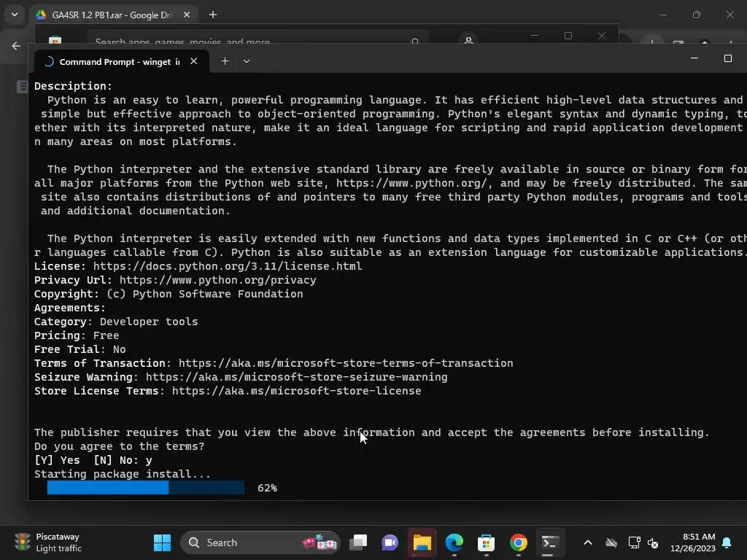
Task: Click muted volume tray icon
Action: point(653,542)
